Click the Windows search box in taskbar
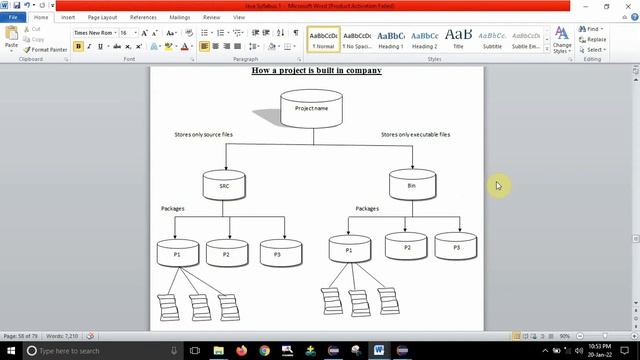Viewport: 640px width, 360px height. 102,351
